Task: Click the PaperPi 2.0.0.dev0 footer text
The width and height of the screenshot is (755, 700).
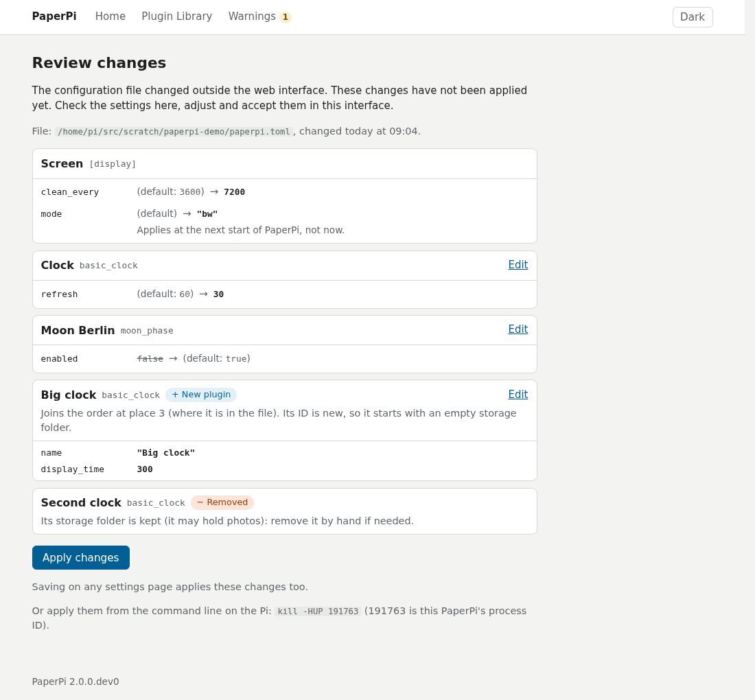Action: 75,681
